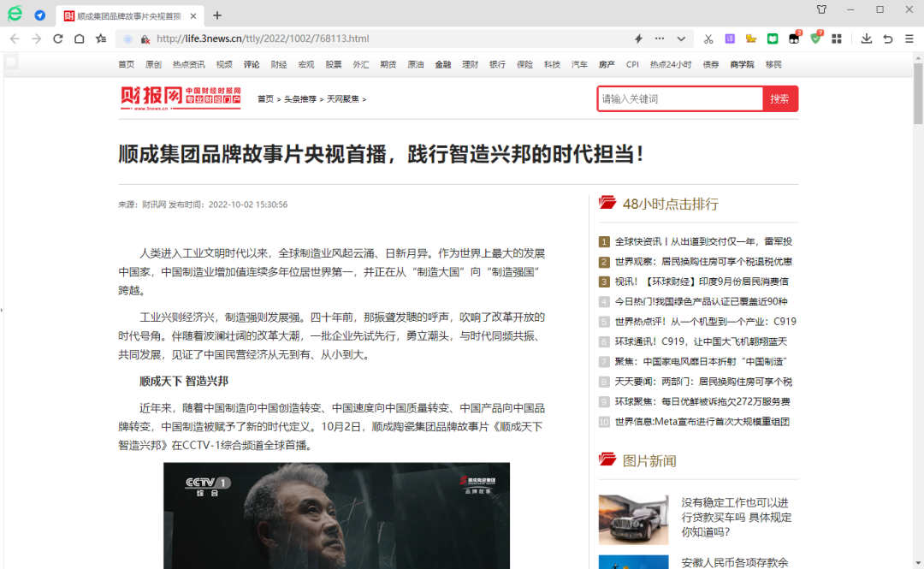Viewport: 924px width, 569px height.
Task: Click the lightning speed-mode icon
Action: coord(638,39)
